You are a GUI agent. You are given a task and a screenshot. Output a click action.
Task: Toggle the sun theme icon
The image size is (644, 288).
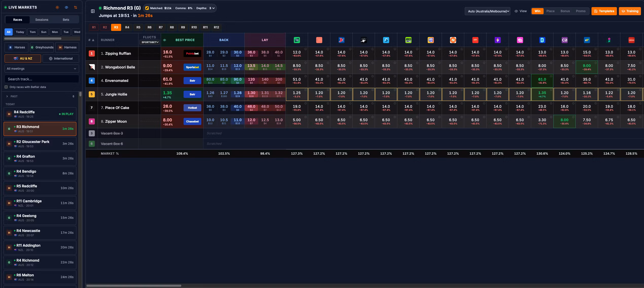(x=57, y=7)
